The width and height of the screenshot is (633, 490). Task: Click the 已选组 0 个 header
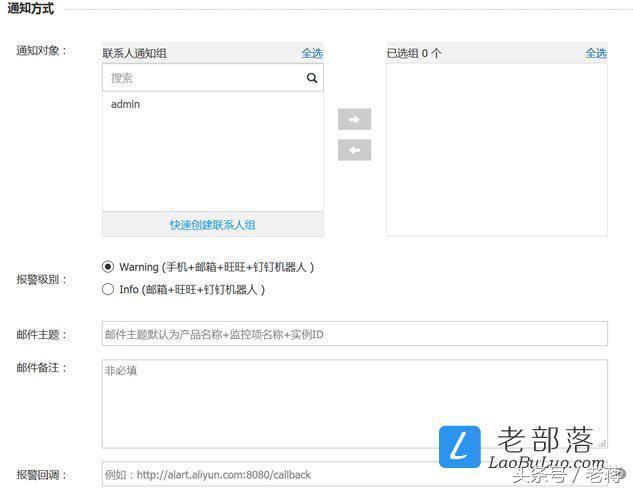[x=414, y=53]
